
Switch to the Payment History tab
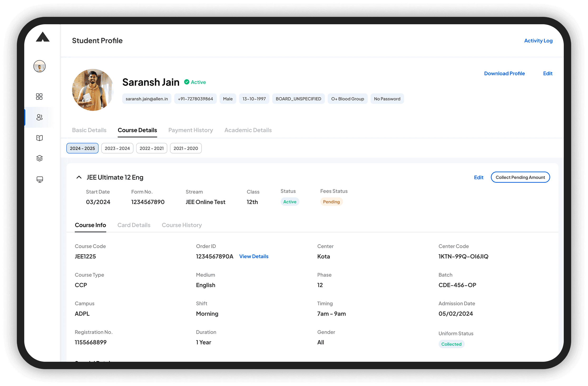click(x=190, y=130)
